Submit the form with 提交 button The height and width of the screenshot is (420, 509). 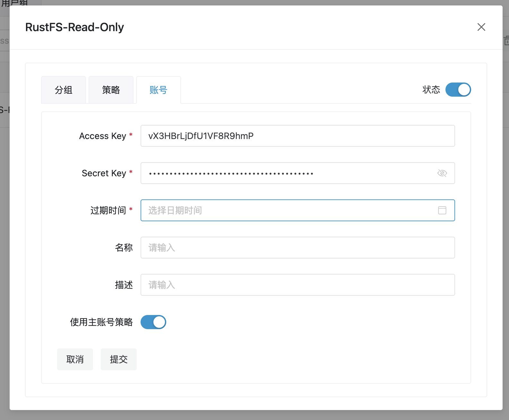pyautogui.click(x=119, y=359)
